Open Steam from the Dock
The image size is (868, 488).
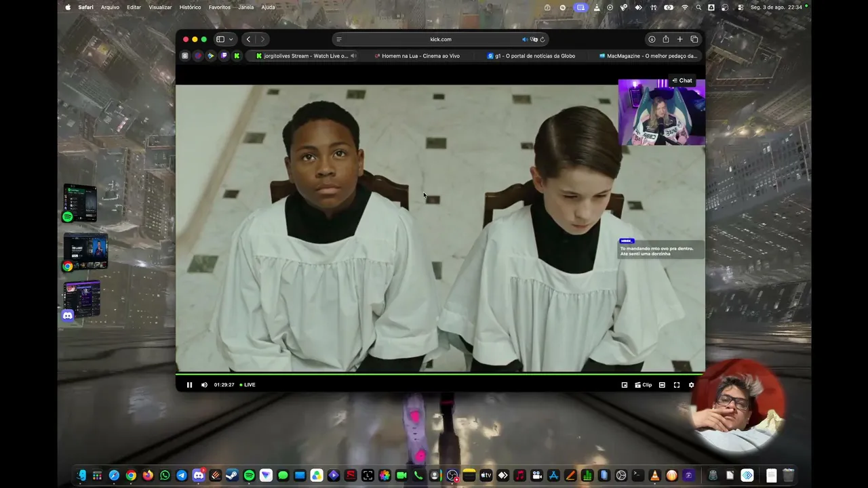pos(232,476)
